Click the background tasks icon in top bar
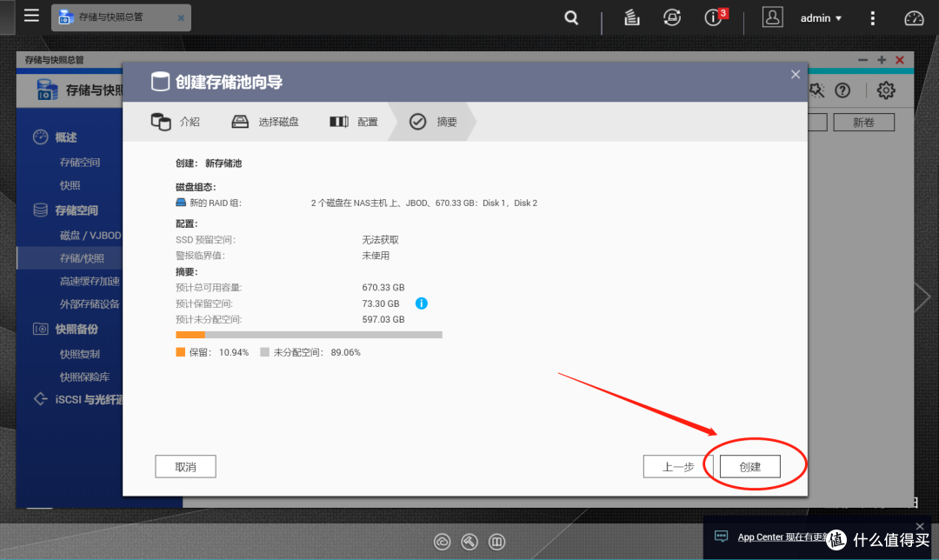The height and width of the screenshot is (560, 939). tap(631, 17)
